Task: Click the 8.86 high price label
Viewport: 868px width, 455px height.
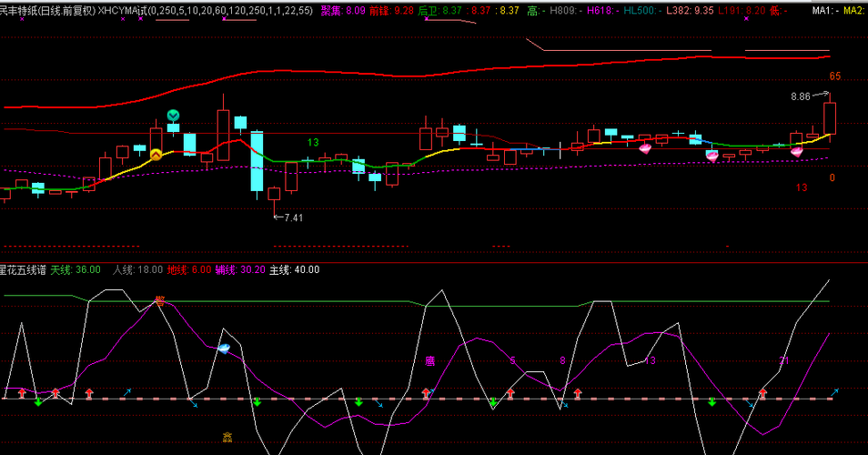Action: [x=801, y=96]
